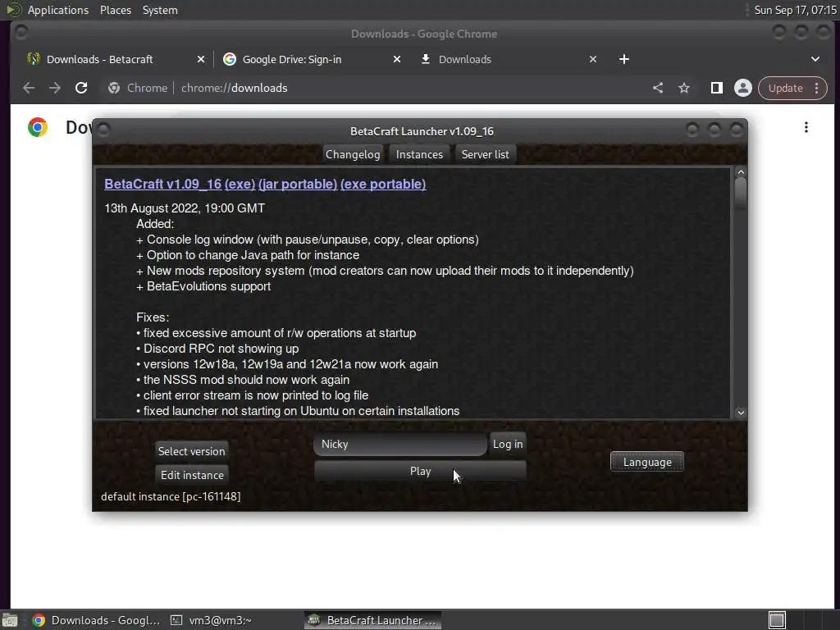840x630 pixels.
Task: Open Changelog tab in BetaCraft Launcher
Action: point(353,154)
